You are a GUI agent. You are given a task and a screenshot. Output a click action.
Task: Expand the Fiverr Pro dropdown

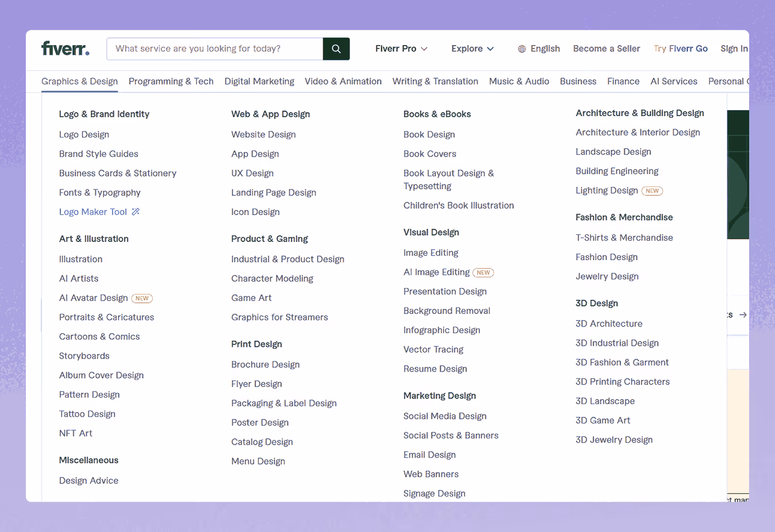[401, 49]
